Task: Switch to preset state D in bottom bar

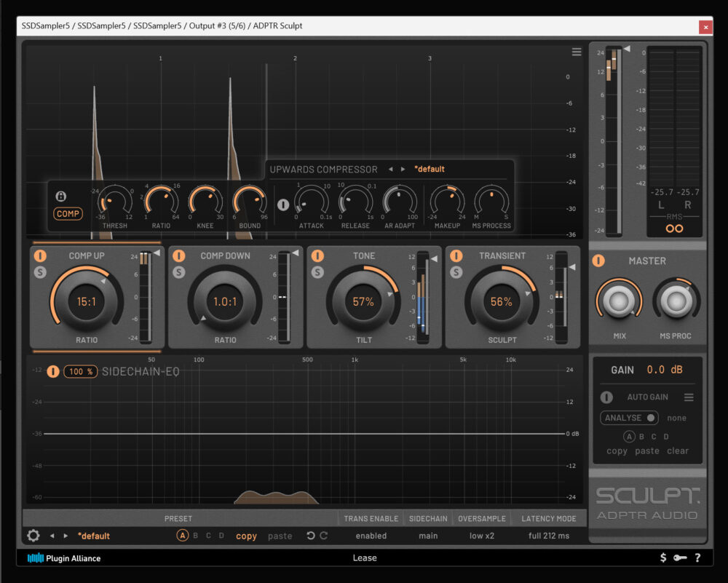Action: (221, 536)
